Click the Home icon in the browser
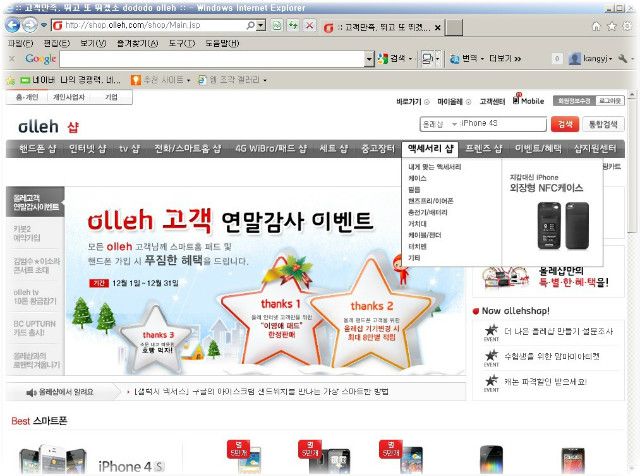This screenshot has width=640, height=476. coord(596,27)
